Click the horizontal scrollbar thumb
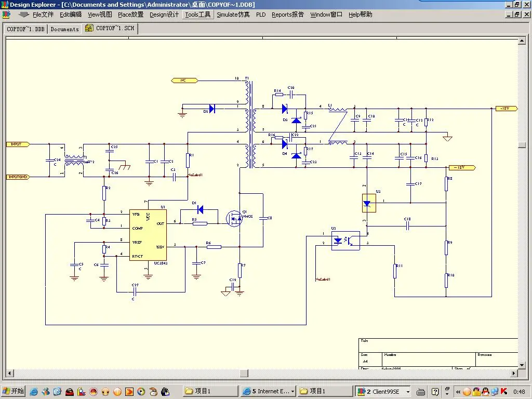The image size is (532, 399). click(x=244, y=373)
